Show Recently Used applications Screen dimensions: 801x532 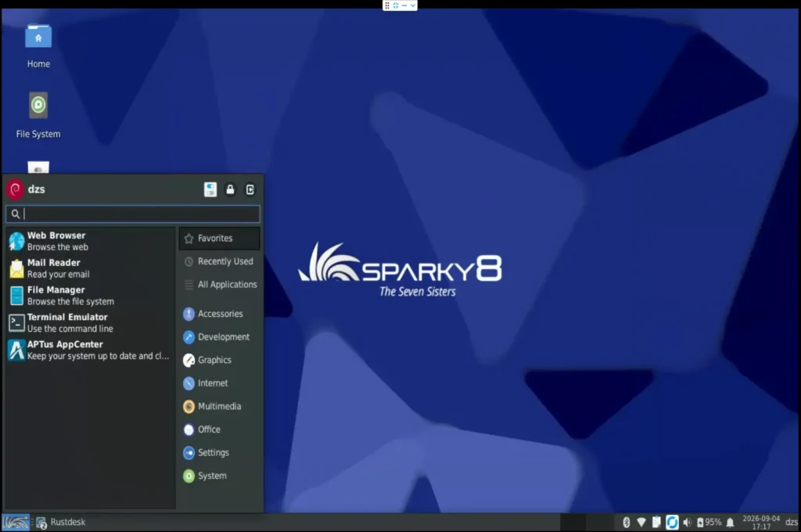(220, 261)
